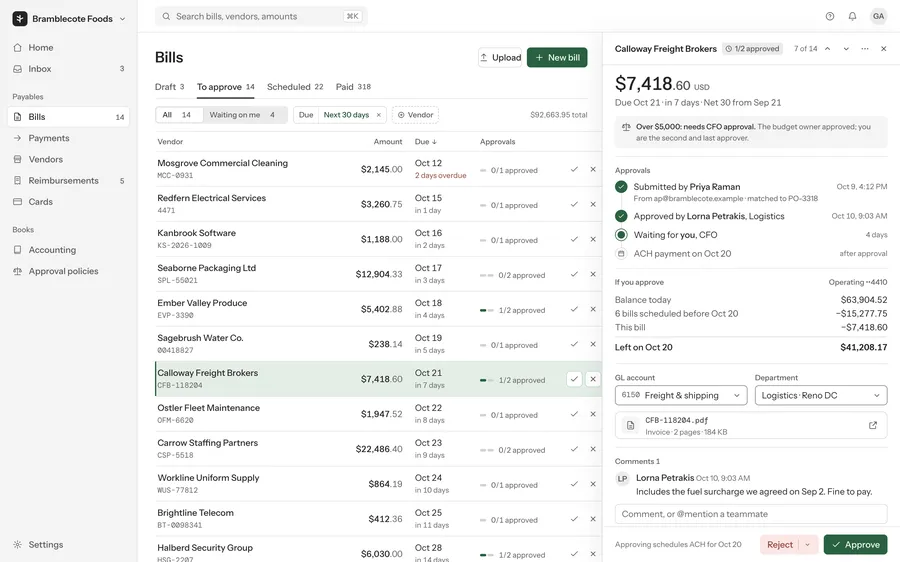Open Bills in the sidebar
The width and height of the screenshot is (900, 562).
tap(69, 117)
